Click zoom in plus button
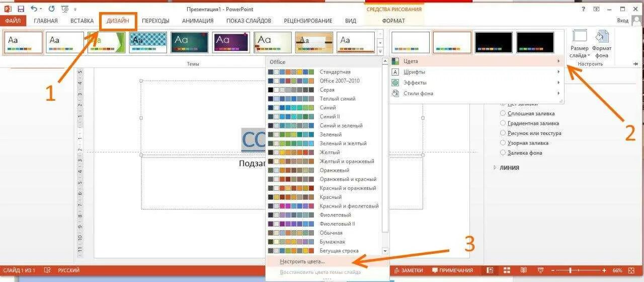644x282 pixels. 605,270
